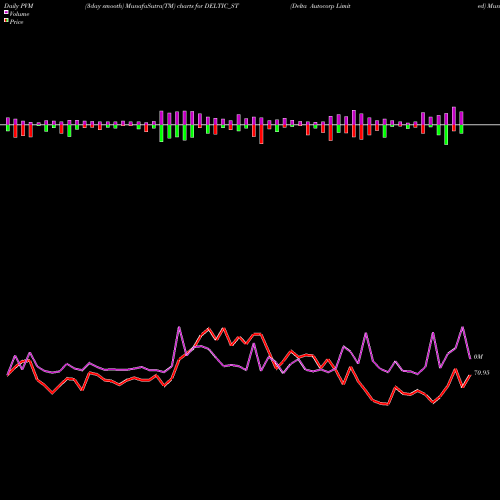Click the 'Delta Autocorp Limit' company name text

coord(320,6)
